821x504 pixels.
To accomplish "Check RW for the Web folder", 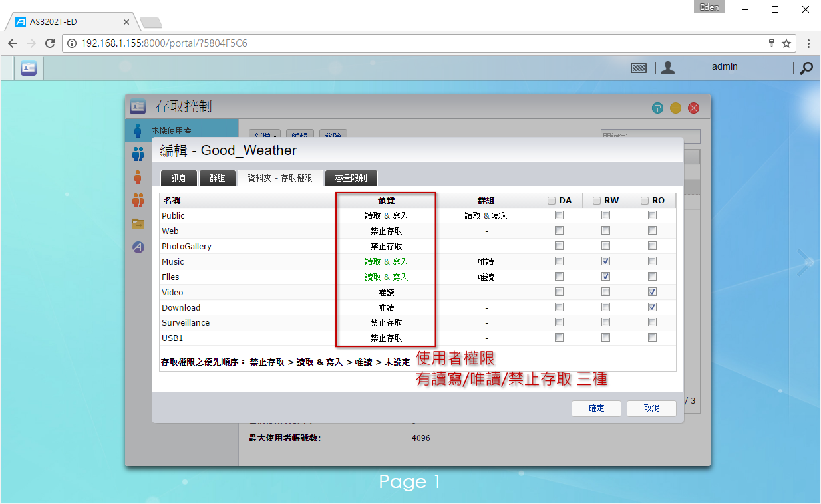I will pyautogui.click(x=605, y=231).
